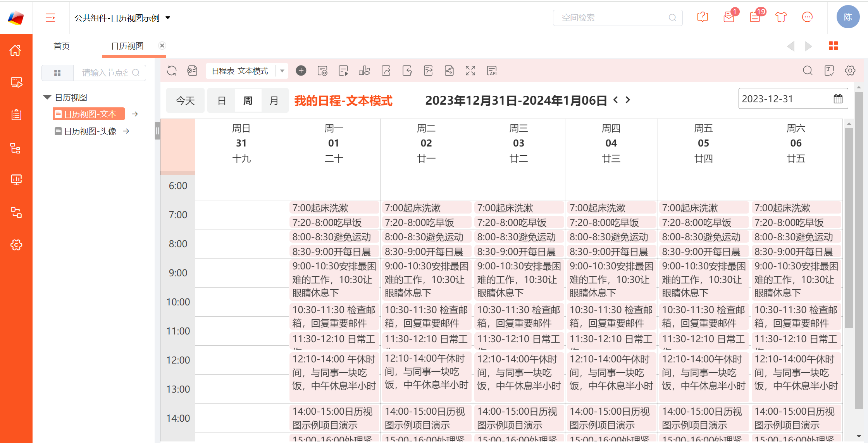Add a new schedule with plus icon
Viewport: 868px width, 443px height.
301,71
